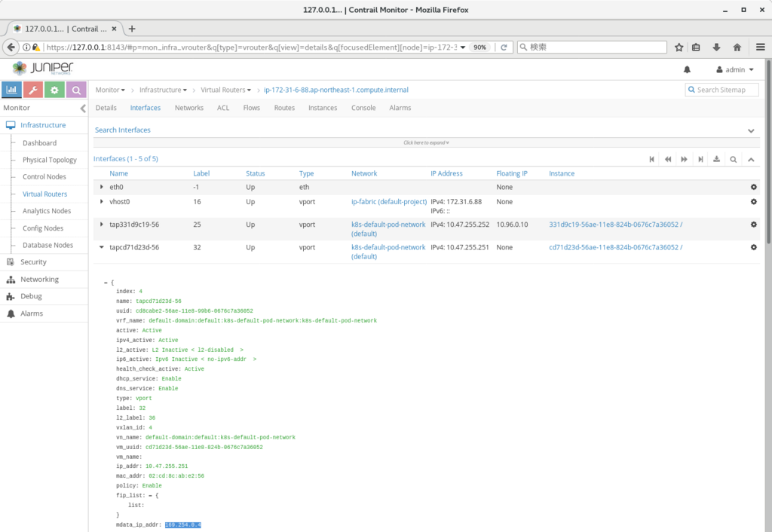Switch to the ACL tab
This screenshot has height=532, width=772.
[223, 108]
